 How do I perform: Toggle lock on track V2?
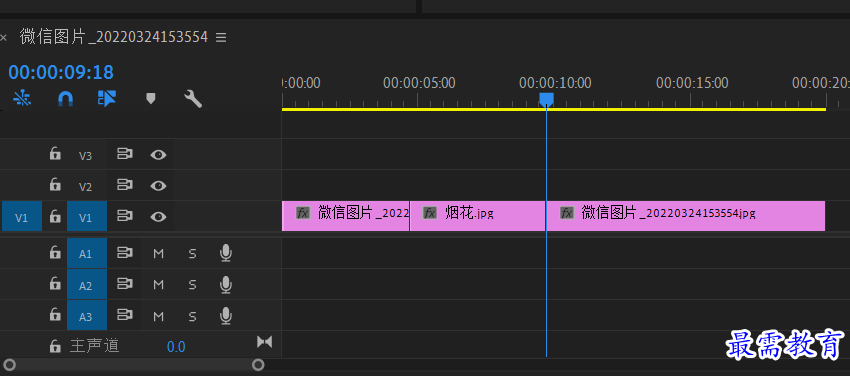click(55, 185)
